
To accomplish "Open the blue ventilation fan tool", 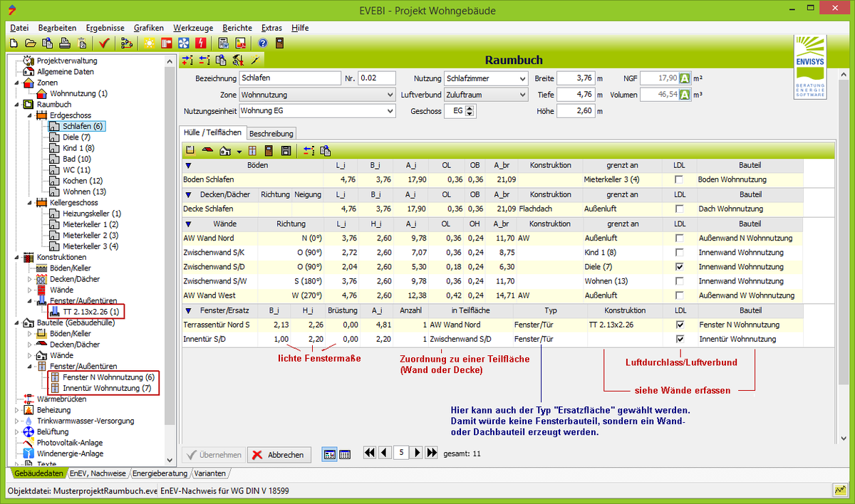I will [x=183, y=43].
